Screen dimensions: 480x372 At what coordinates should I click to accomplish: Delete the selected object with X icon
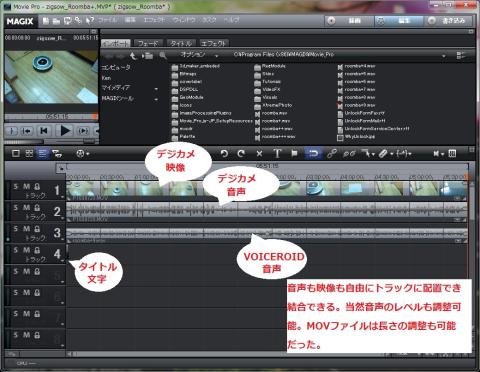[259, 154]
